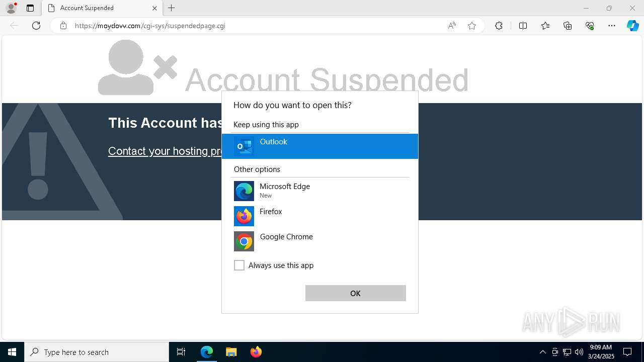Open the browser profile avatar
This screenshot has height=362, width=644.
click(11, 8)
